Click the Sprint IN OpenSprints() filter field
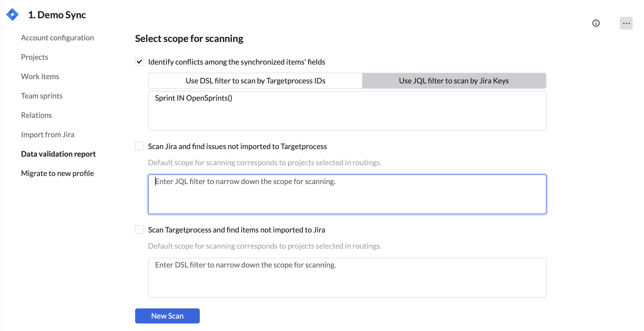The height and width of the screenshot is (331, 644). [347, 111]
